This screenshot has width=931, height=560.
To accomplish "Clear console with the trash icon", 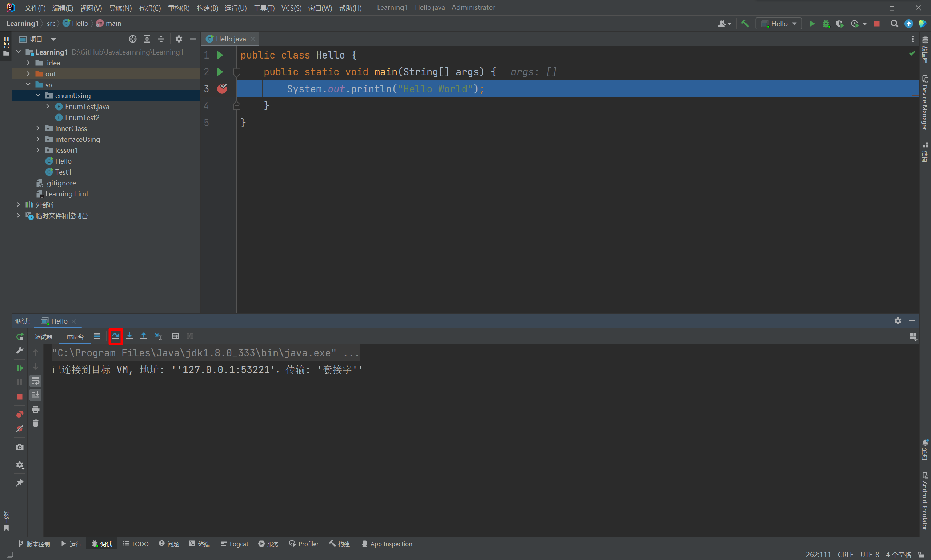I will click(36, 423).
